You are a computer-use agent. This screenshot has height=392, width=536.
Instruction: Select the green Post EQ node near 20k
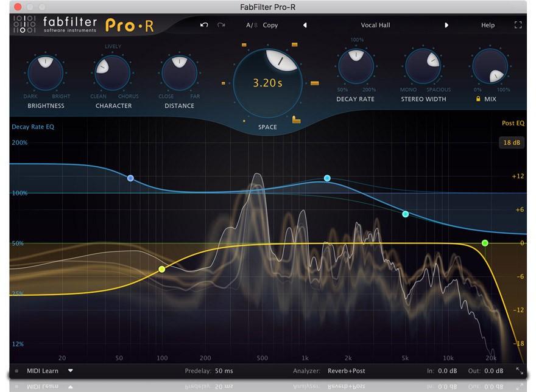point(485,243)
